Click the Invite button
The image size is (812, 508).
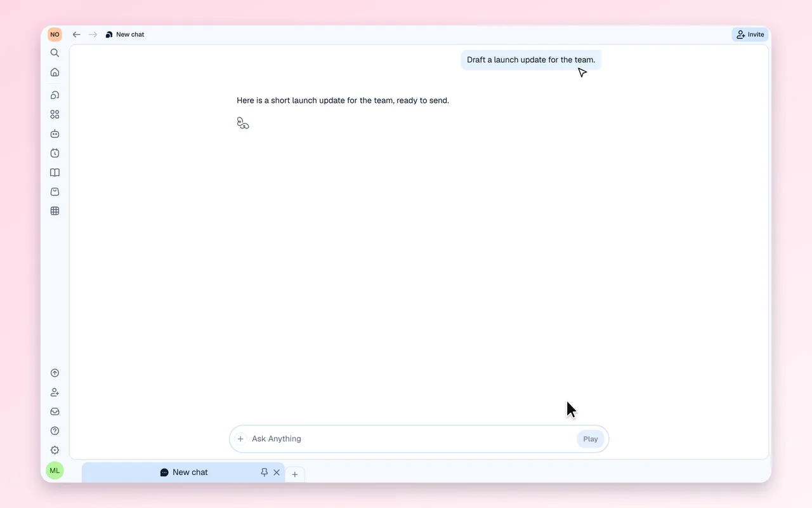point(750,35)
